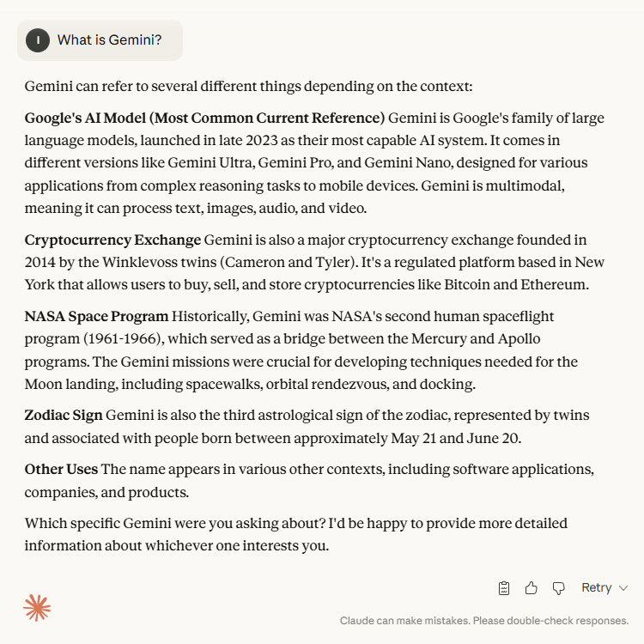Click the orange Claude starburst logo
Viewport: 644px width, 644px height.
point(37,608)
